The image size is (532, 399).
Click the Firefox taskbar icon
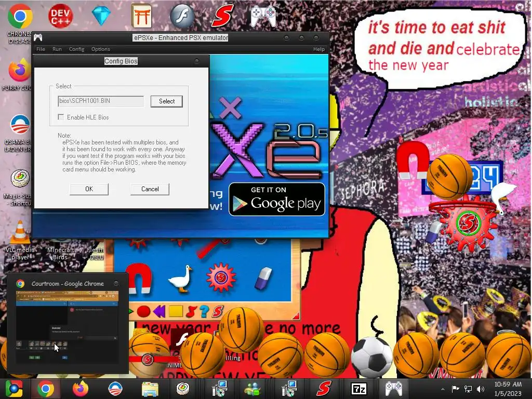click(x=81, y=389)
